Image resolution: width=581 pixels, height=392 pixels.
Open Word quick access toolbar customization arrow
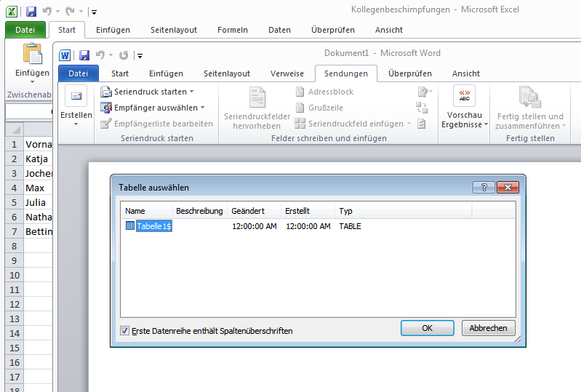coord(140,56)
